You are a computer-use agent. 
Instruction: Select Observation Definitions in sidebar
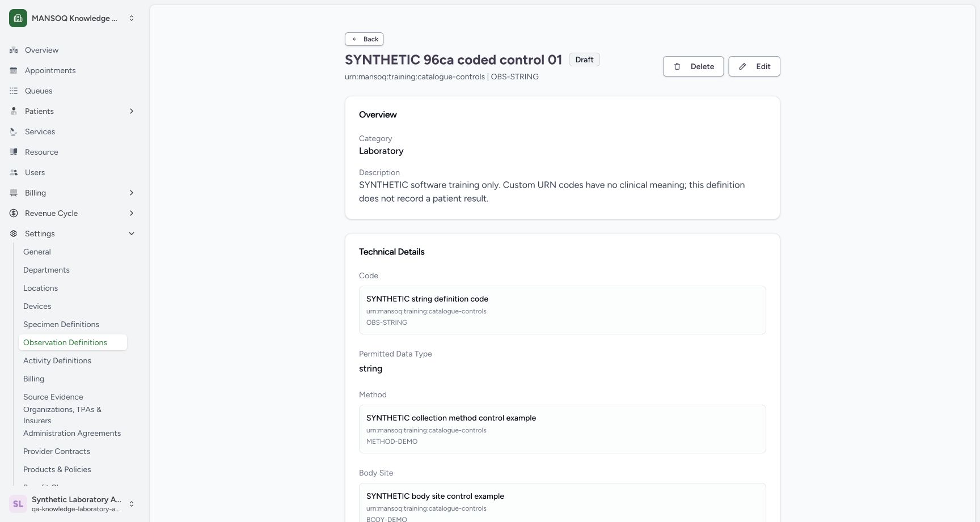pyautogui.click(x=73, y=342)
